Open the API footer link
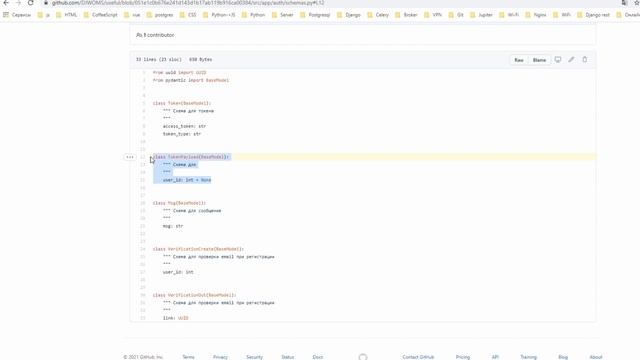The image size is (640, 360). coord(495,357)
